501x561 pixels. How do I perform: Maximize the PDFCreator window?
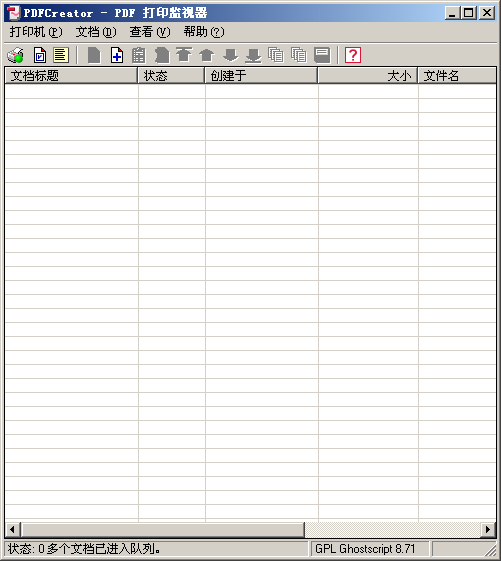(x=468, y=13)
